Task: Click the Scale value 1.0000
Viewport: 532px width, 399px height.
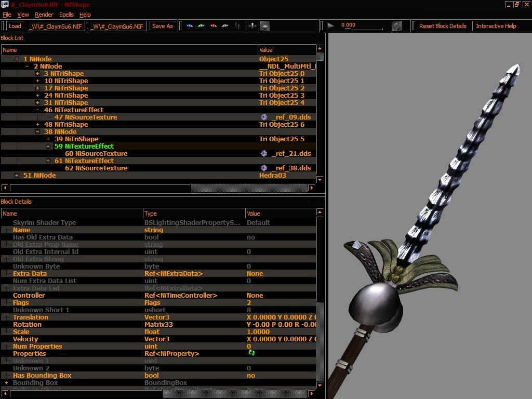Action: tap(258, 332)
